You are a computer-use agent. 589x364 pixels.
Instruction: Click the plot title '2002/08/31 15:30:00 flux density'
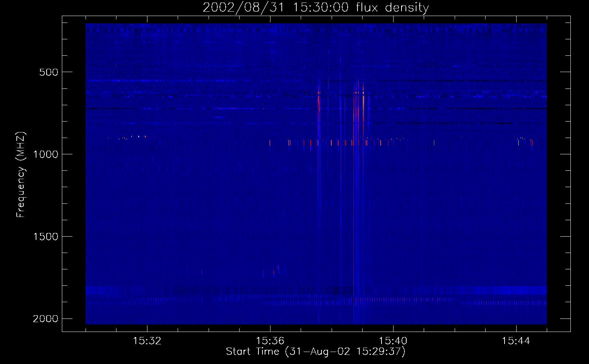[x=316, y=7]
